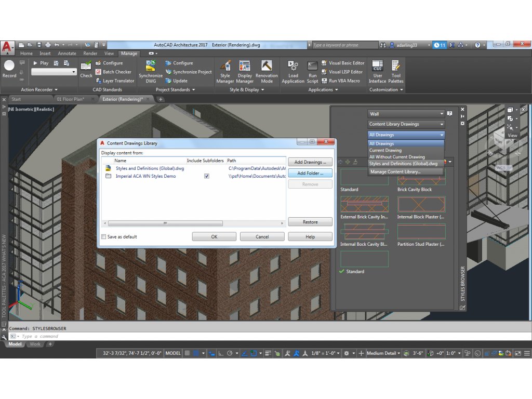Open CAD Standards Configure

tap(109, 63)
